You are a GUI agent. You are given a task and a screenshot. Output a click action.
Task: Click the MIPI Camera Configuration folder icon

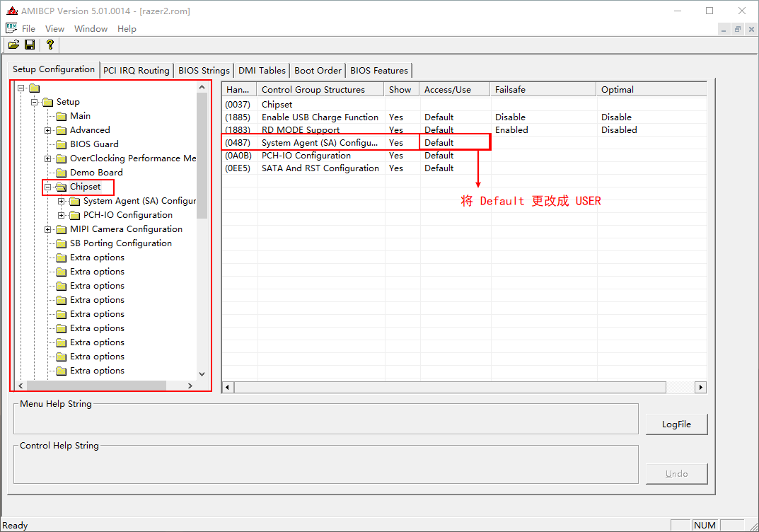pyautogui.click(x=61, y=229)
